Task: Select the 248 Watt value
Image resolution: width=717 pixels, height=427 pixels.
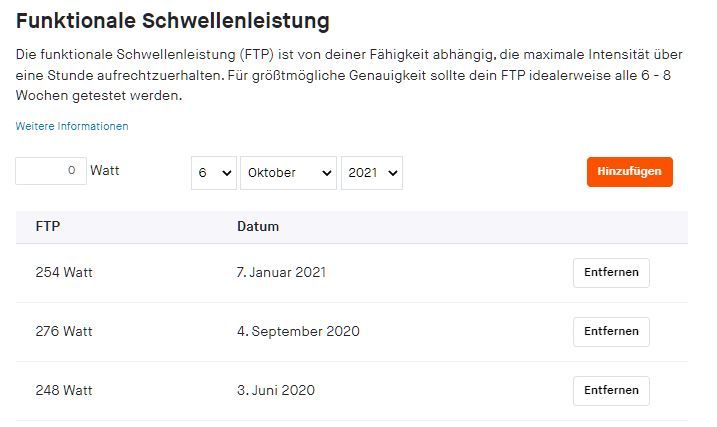Action: (64, 390)
